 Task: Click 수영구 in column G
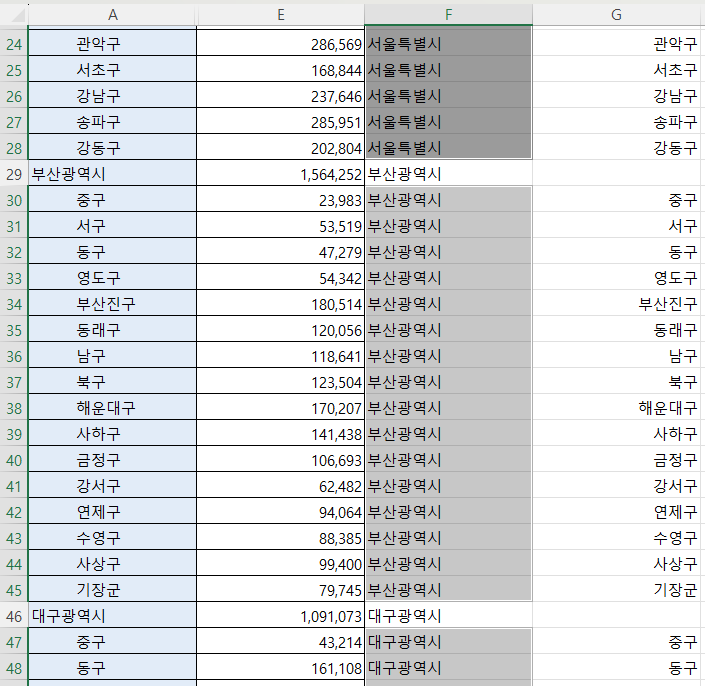[x=675, y=538]
